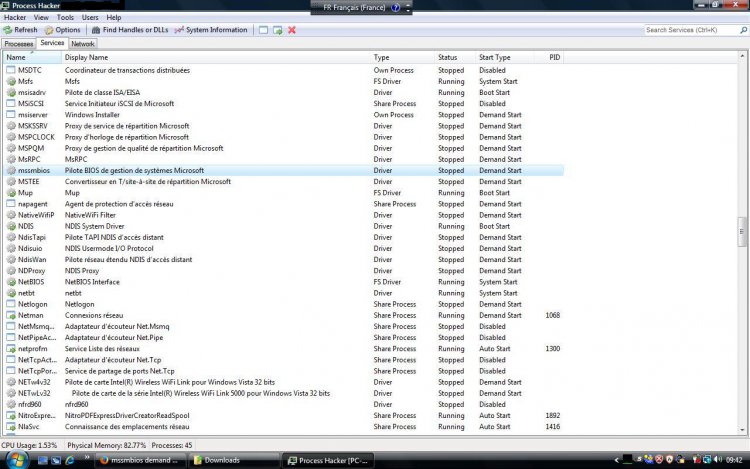Click the window with green arrow icon

pyautogui.click(x=277, y=30)
